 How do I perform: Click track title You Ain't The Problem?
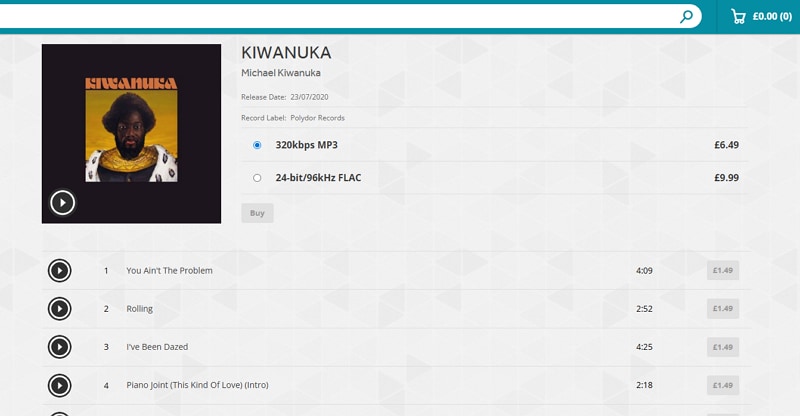tap(169, 271)
